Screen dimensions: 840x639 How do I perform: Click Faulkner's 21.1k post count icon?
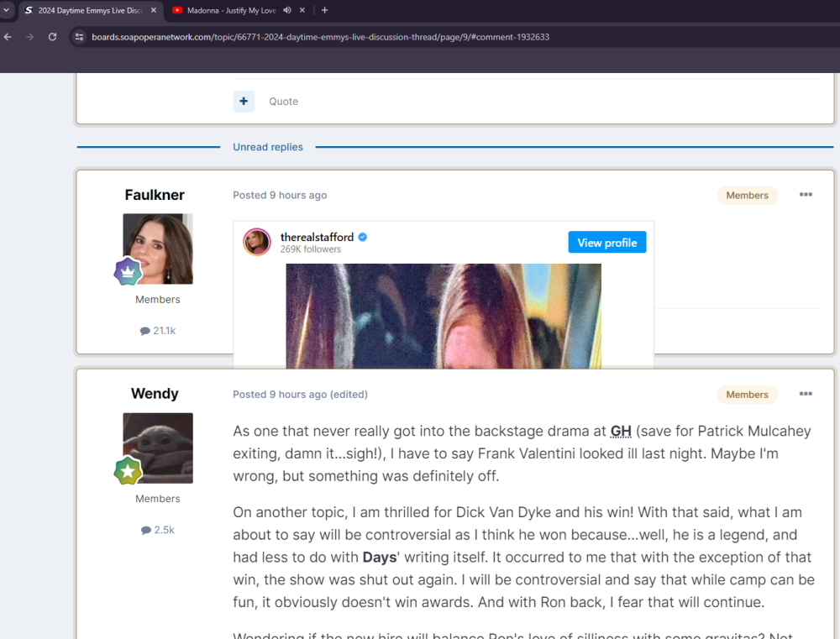point(145,331)
